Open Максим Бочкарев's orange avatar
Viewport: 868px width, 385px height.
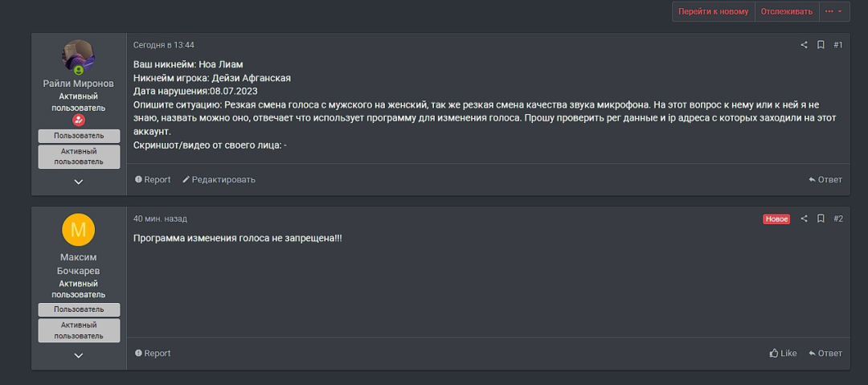click(x=79, y=231)
